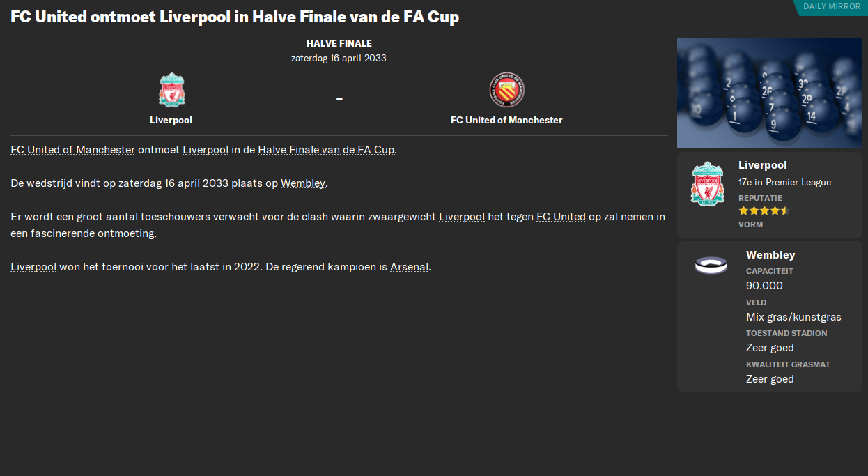Click the 'FC United' link about the clash
This screenshot has height=476, width=868.
pos(561,216)
